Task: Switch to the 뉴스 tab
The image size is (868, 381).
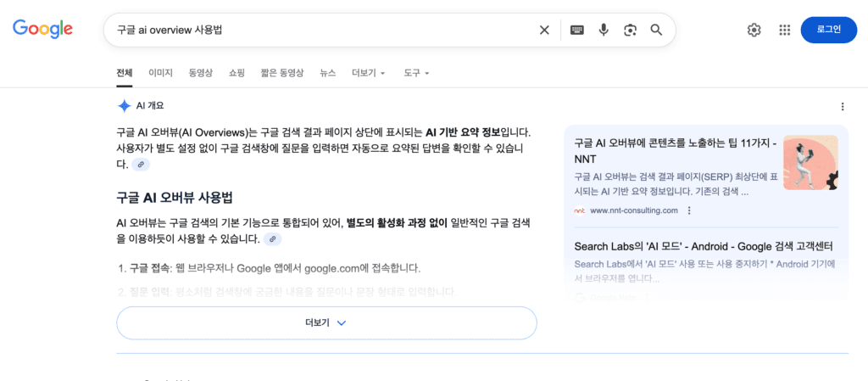Action: point(327,73)
